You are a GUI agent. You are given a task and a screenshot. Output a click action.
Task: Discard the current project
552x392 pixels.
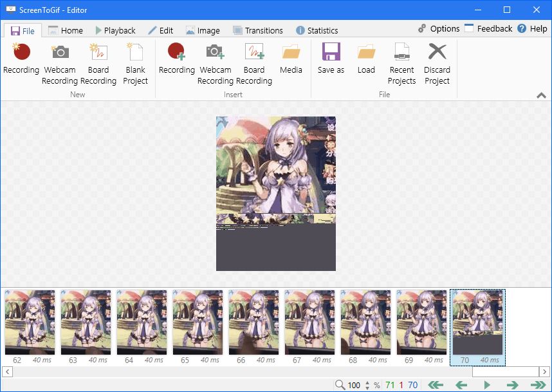point(437,64)
